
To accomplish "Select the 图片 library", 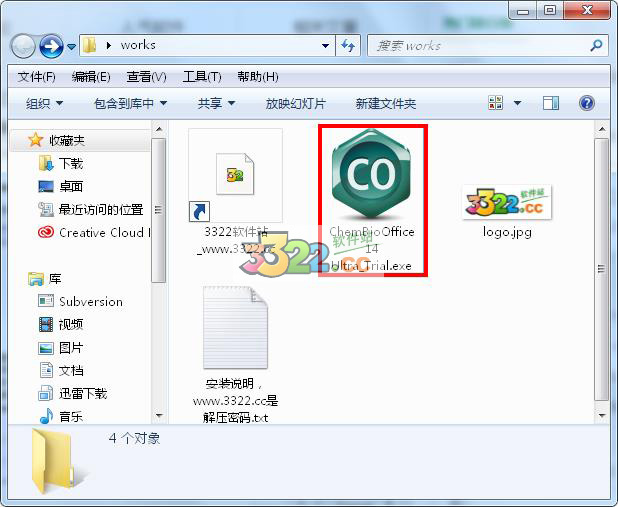I will (71, 348).
